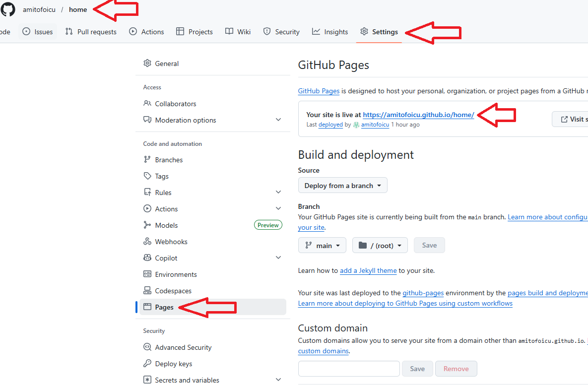588x388 pixels.
Task: Open the Codespaces settings label
Action: (173, 291)
